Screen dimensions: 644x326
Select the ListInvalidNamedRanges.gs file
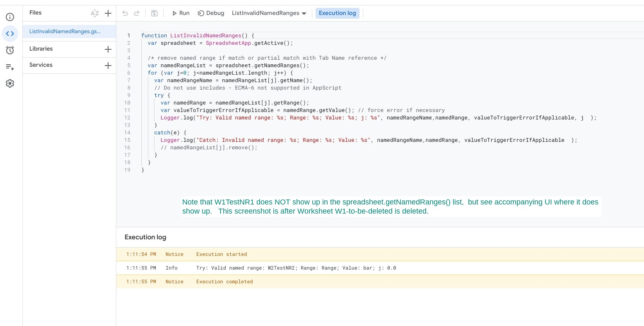coord(65,32)
